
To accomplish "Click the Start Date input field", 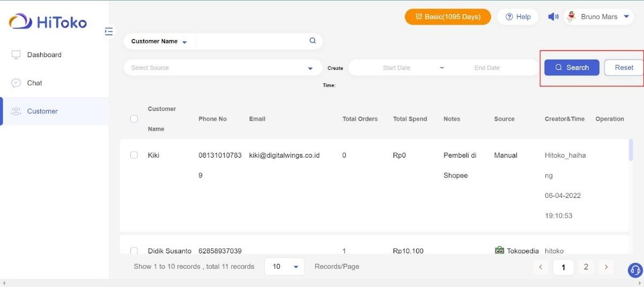I will 396,68.
